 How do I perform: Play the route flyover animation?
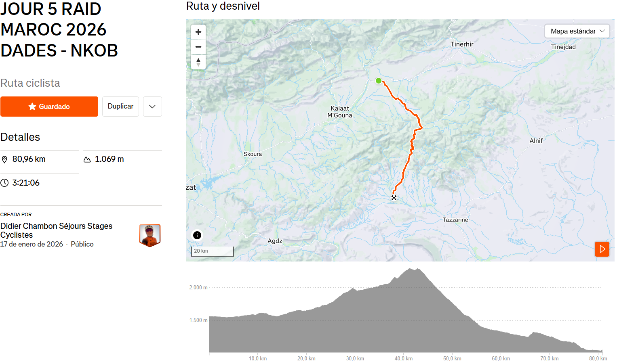tap(602, 249)
